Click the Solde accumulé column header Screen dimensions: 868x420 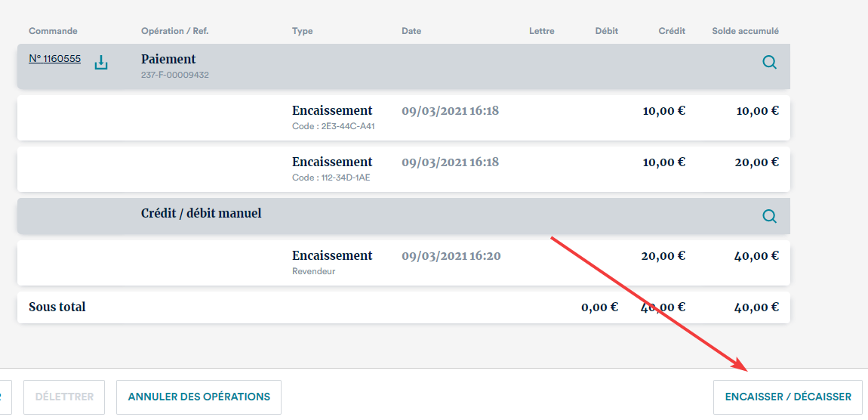coord(745,31)
